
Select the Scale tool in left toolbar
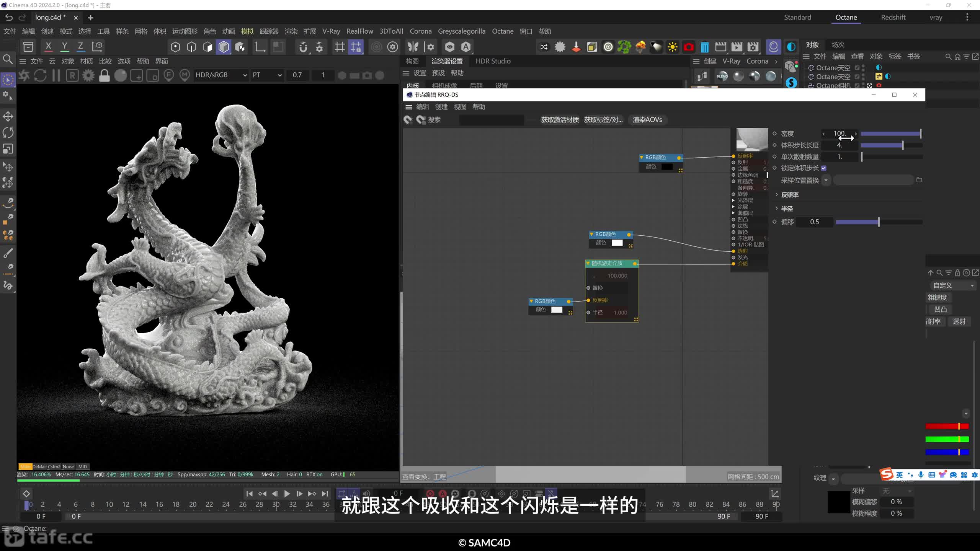coord(8,149)
